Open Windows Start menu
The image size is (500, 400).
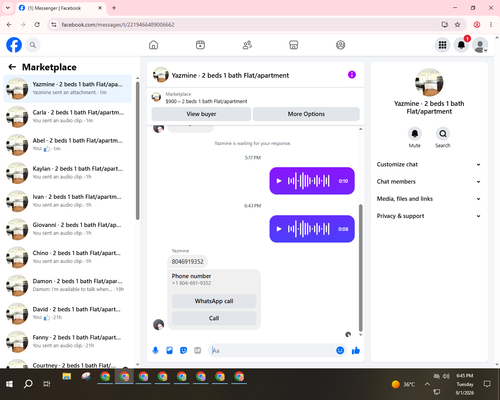click(x=9, y=384)
